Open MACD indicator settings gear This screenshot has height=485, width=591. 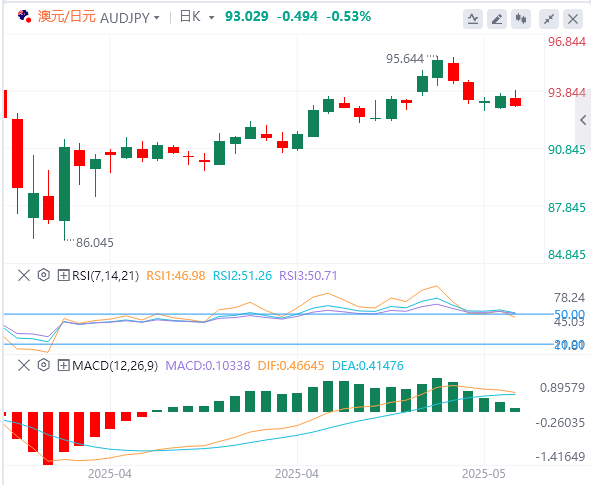pos(44,365)
